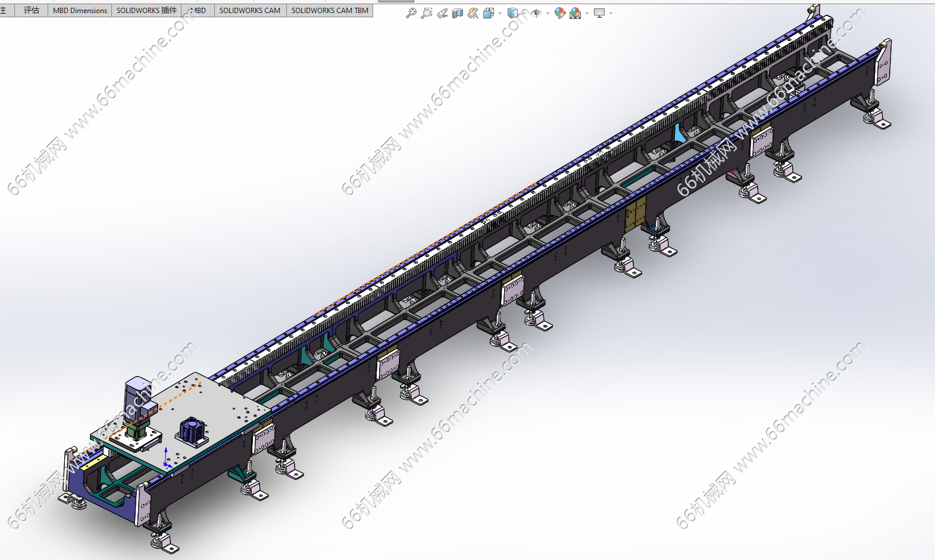Select the SOLIDWORKS CAM TBM tab
935x560 pixels.
tap(330, 11)
